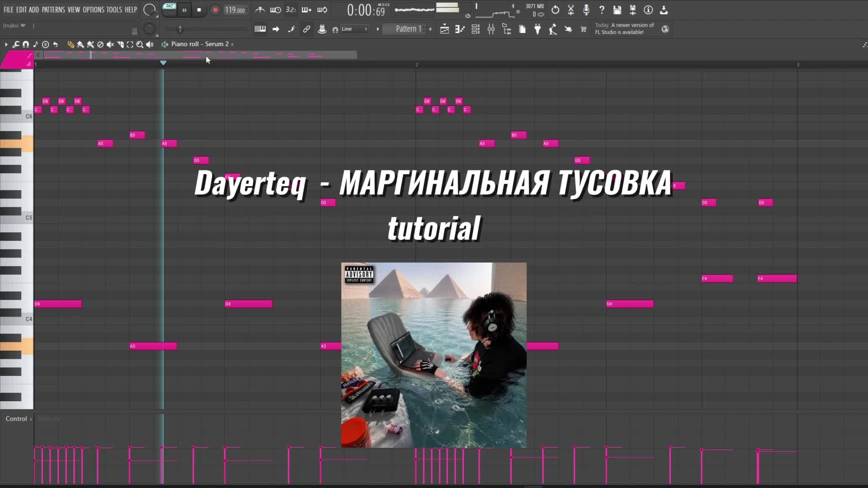Viewport: 868px width, 488px height.
Task: Click the main pitch knob
Action: [x=149, y=29]
